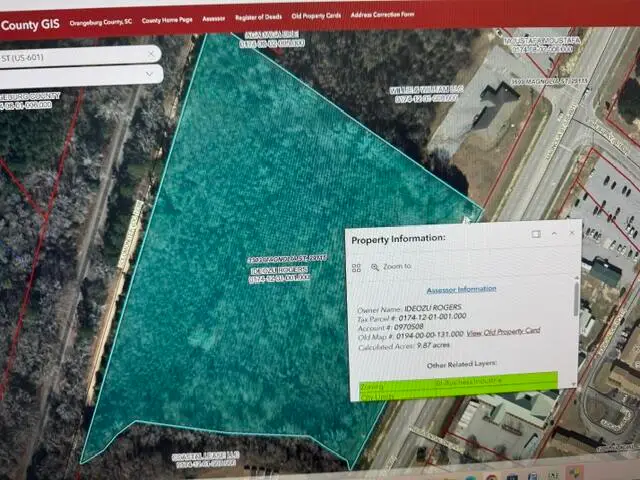
Task: Open Old Property Cards from header
Action: pyautogui.click(x=316, y=16)
